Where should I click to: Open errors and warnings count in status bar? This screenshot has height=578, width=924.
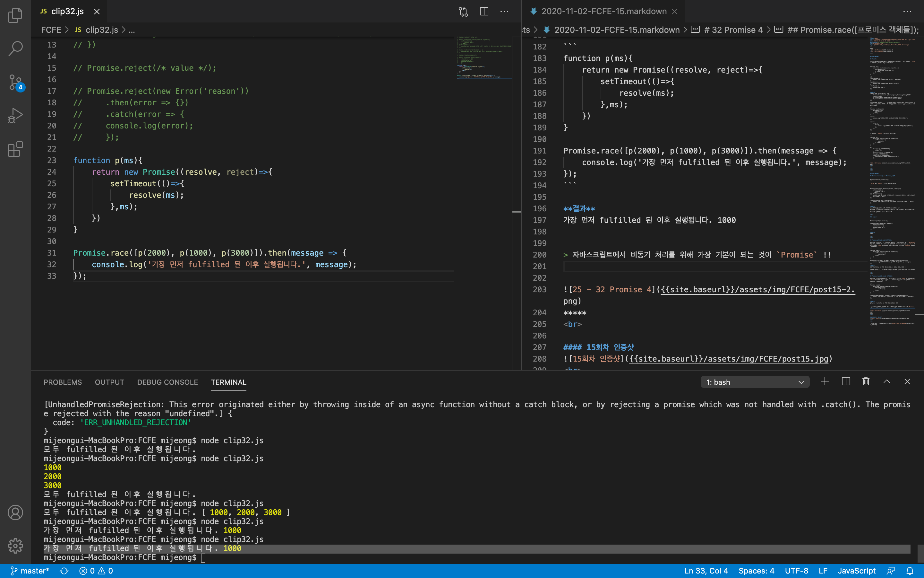click(96, 571)
